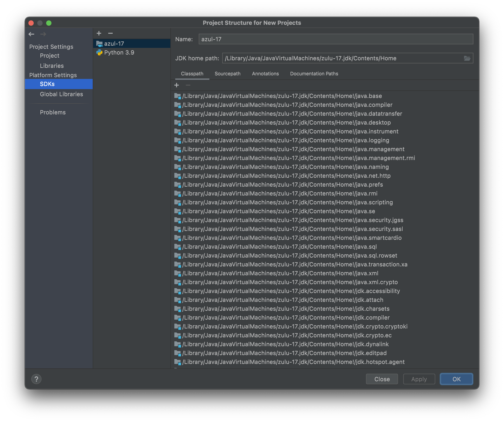Screen dimensions: 504x422
Task: Add classpath entry with plus icon
Action: (177, 85)
